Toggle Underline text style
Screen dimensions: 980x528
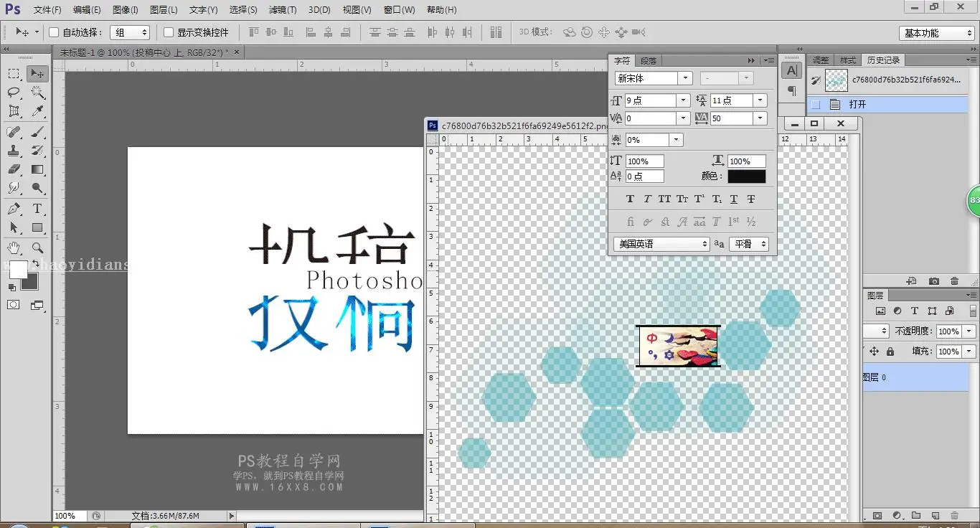click(734, 199)
